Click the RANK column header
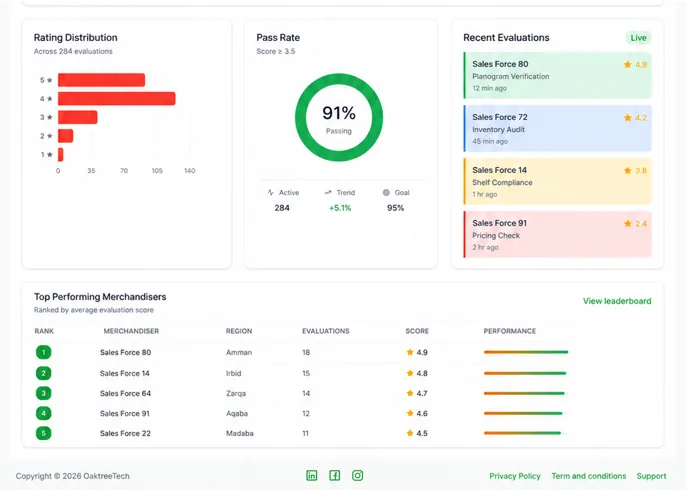 (x=44, y=331)
